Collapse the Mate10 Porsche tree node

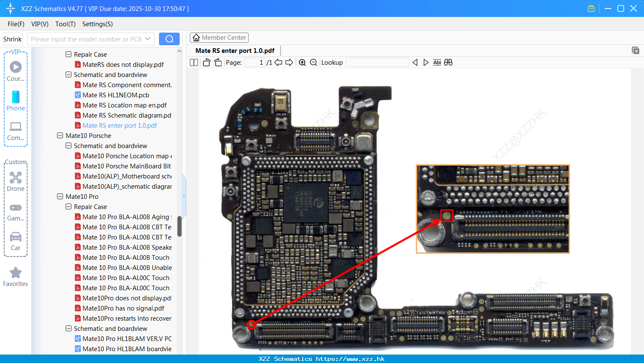coord(60,136)
